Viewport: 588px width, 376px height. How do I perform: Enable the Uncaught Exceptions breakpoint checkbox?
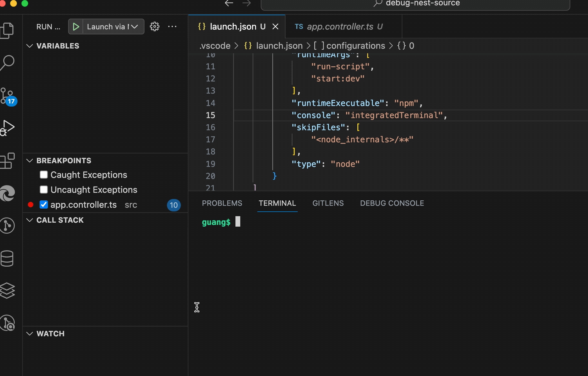pos(44,190)
